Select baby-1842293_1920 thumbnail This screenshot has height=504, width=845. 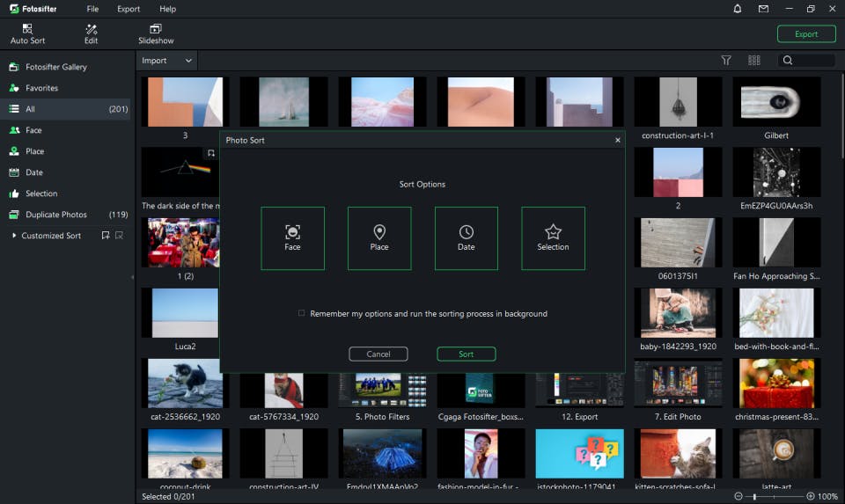678,313
